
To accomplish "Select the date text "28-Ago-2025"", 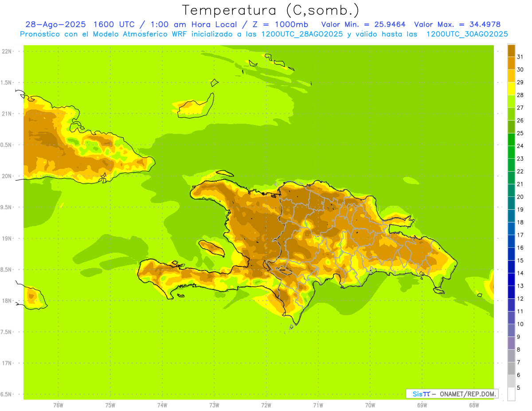I will click(x=55, y=24).
